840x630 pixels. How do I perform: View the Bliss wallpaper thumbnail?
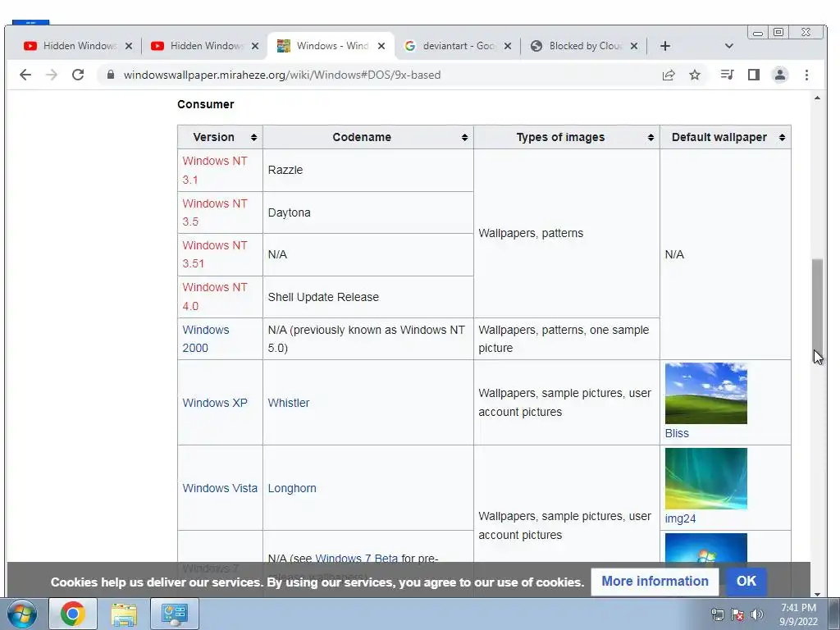706,393
